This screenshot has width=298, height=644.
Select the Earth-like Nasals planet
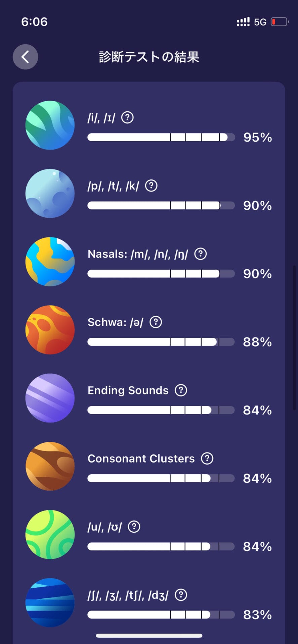click(50, 262)
